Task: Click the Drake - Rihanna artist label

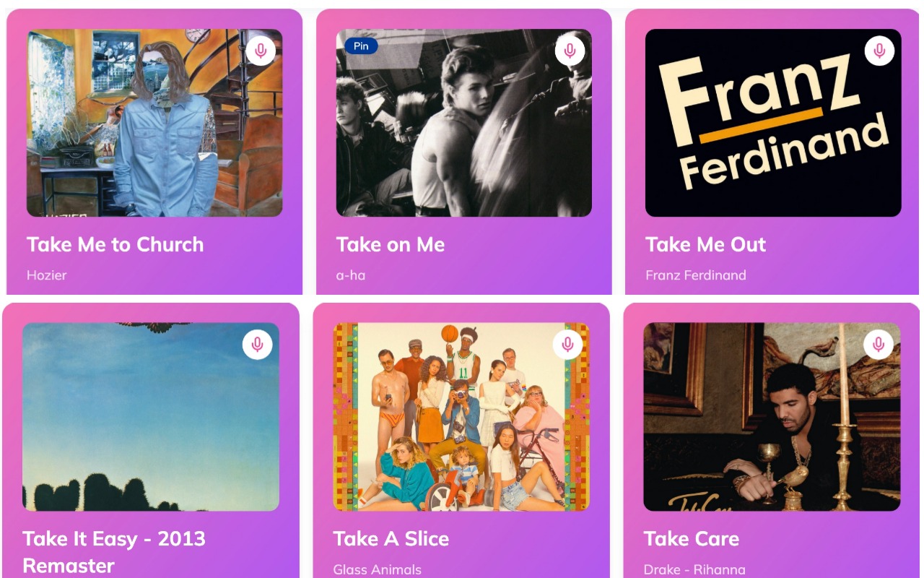Action: coord(694,569)
